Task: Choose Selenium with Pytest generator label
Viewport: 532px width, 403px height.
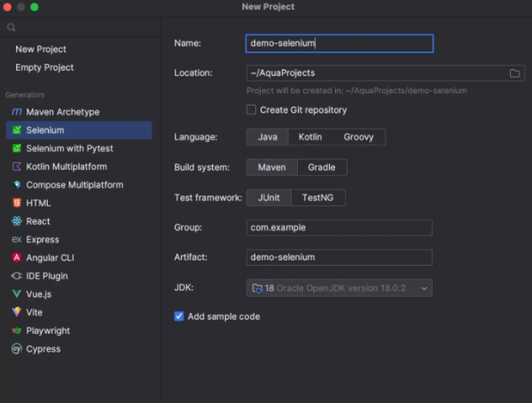Action: point(69,149)
